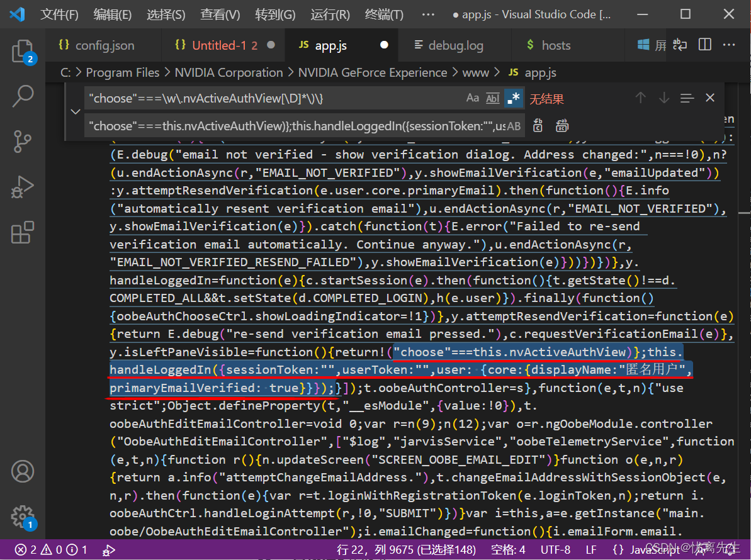Click unsaved dot on Untitled-1 tab
The width and height of the screenshot is (751, 560).
pyautogui.click(x=271, y=45)
